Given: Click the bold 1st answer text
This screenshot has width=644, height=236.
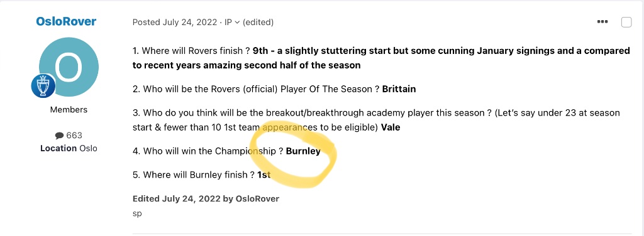Looking at the screenshot, I should (264, 175).
